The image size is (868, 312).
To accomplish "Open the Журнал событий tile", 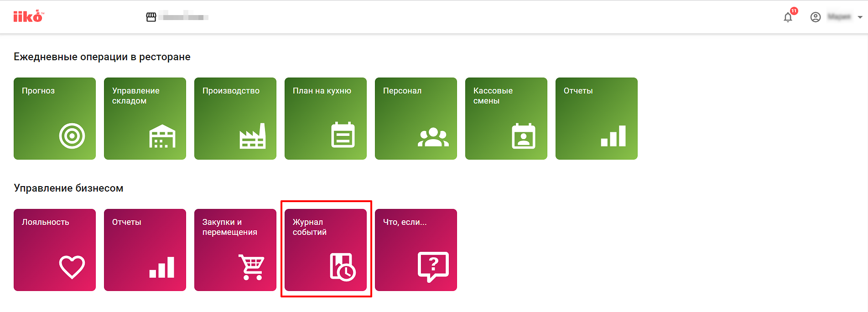I will (326, 250).
